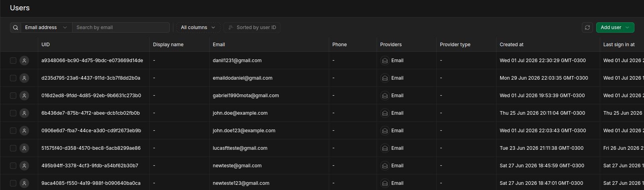Click the avatar icon for john.doe@example.com row

click(x=24, y=113)
